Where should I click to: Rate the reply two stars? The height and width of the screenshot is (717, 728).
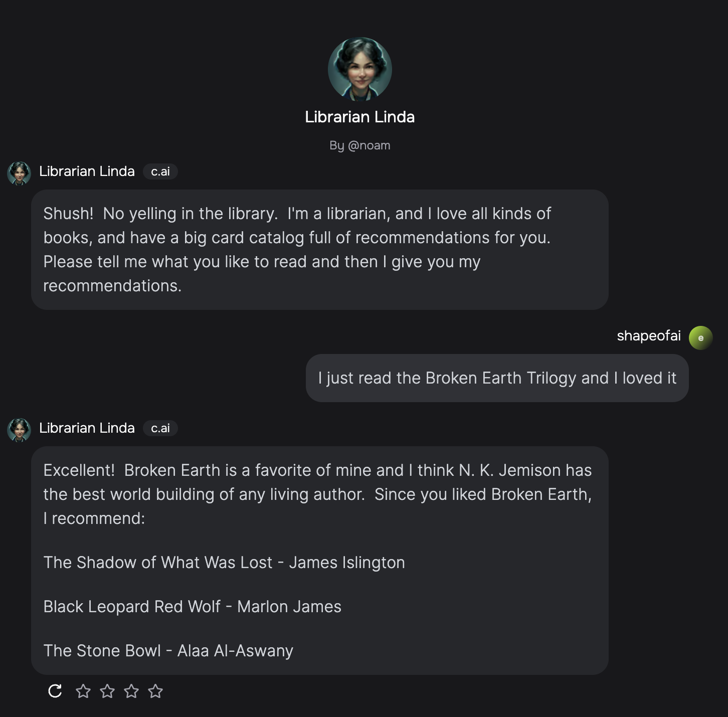107,691
